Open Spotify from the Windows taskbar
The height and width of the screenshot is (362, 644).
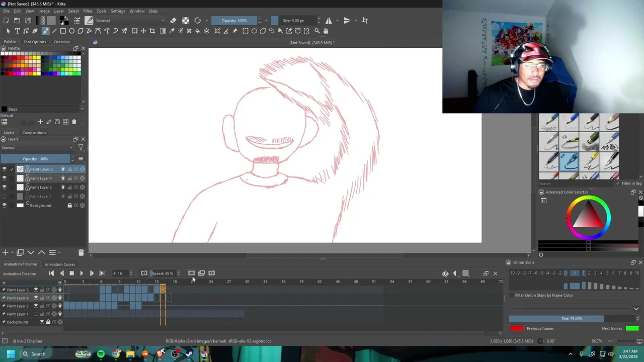[x=101, y=354]
